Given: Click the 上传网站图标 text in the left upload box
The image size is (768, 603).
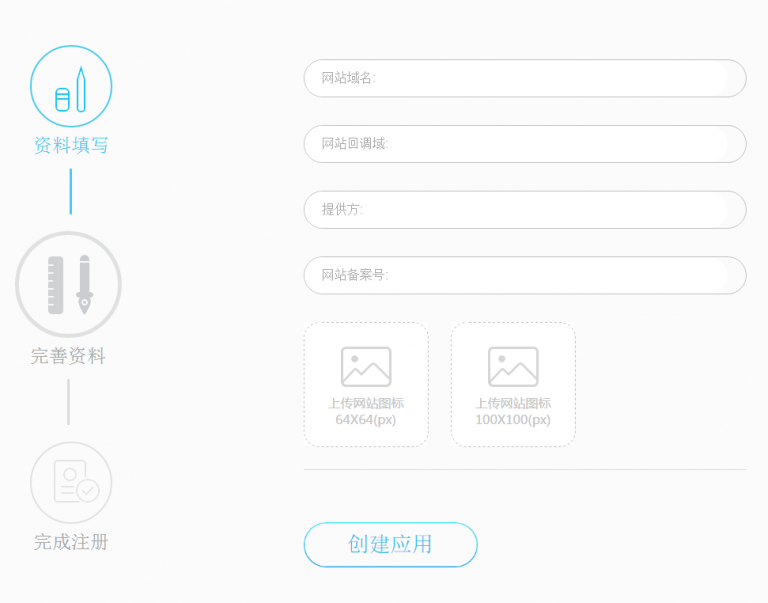Looking at the screenshot, I should click(x=366, y=403).
